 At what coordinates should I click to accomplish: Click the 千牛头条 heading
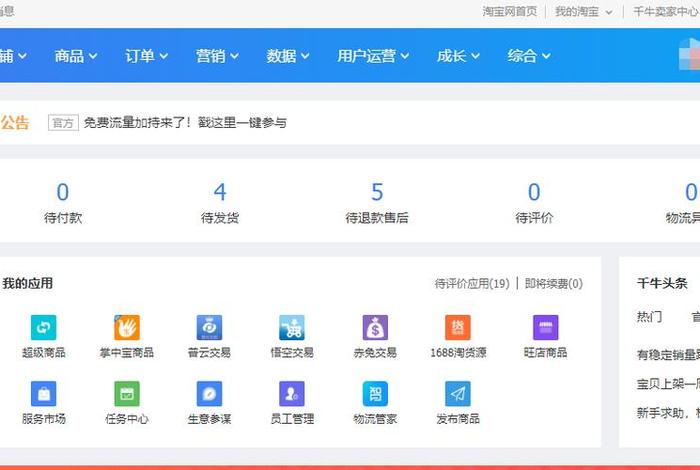coord(662,283)
